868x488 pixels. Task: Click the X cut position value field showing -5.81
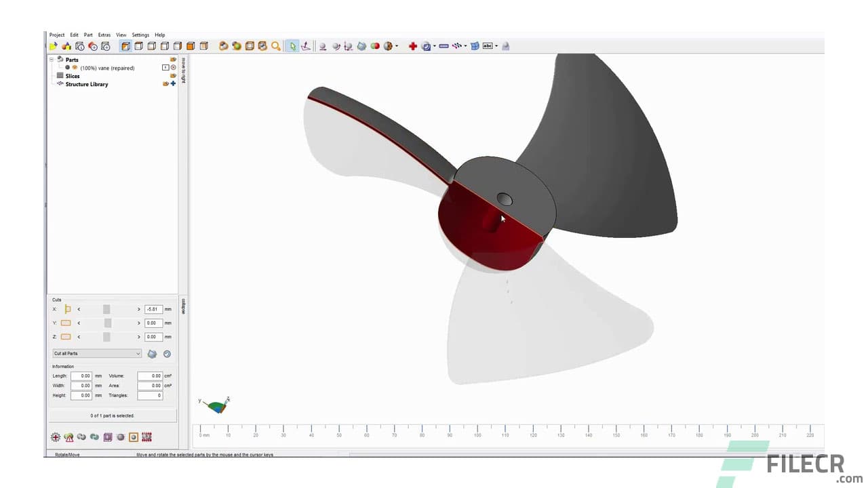(x=153, y=308)
